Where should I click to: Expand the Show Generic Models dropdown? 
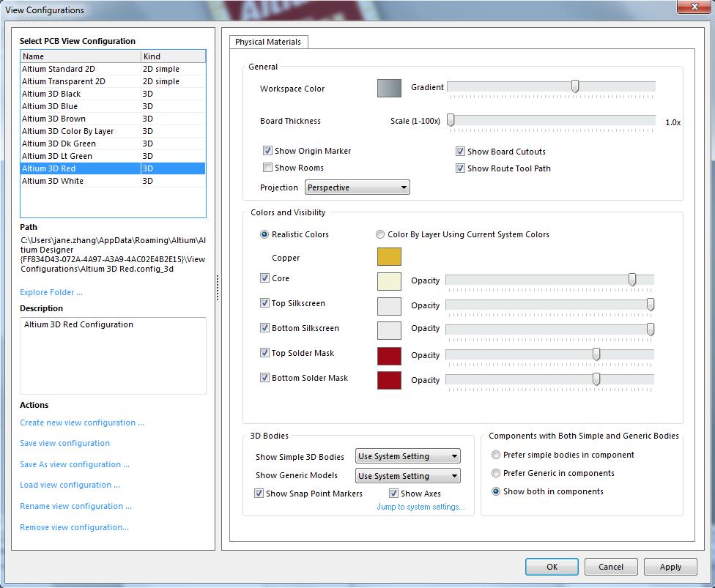click(x=407, y=476)
